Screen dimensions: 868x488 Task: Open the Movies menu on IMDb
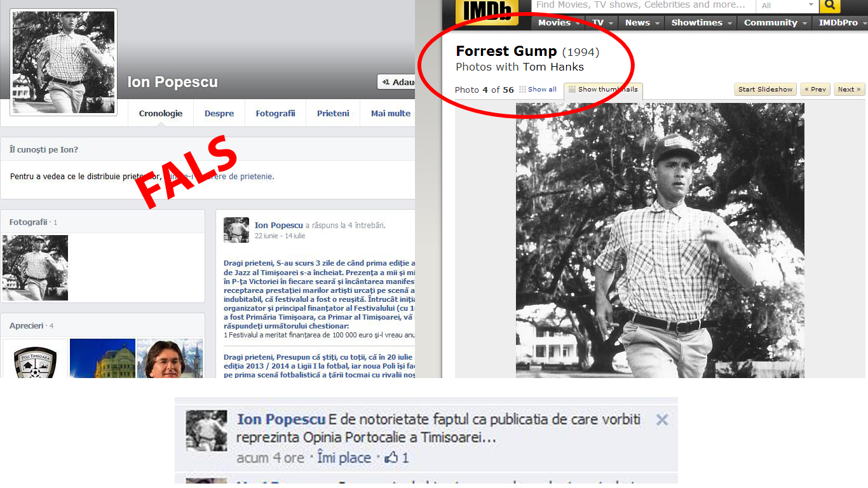coord(559,22)
